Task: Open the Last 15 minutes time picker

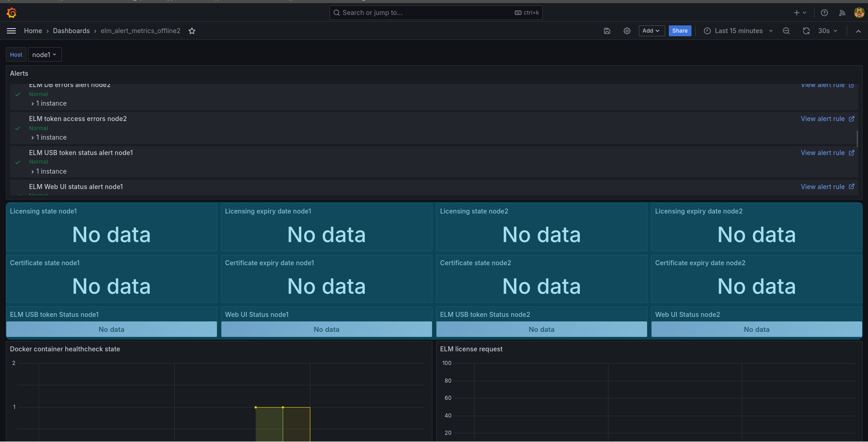Action: (738, 31)
